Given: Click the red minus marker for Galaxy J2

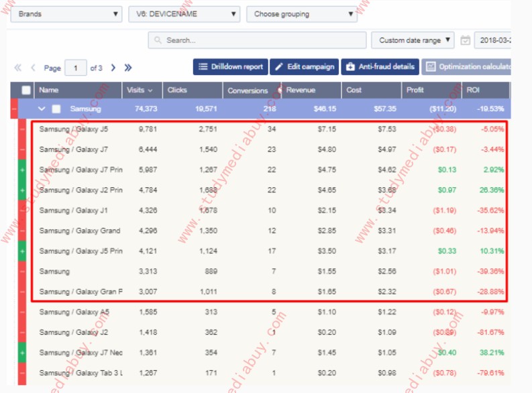Looking at the screenshot, I should click(x=22, y=332).
